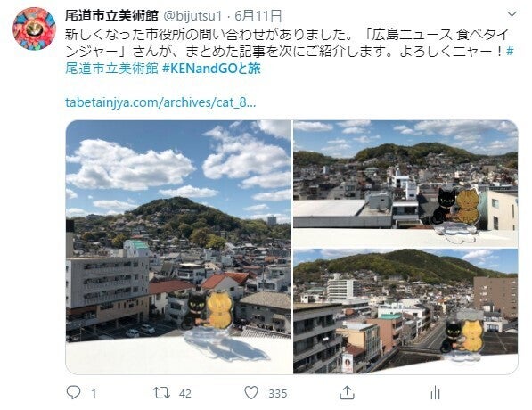The width and height of the screenshot is (532, 410).
Task: Click the retweet count 42
Action: (x=185, y=393)
